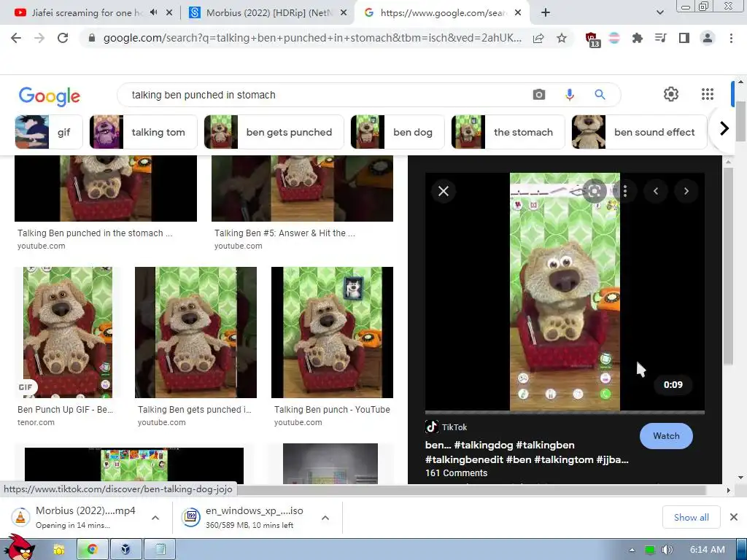Expand options for Morbius (2022) mp4 download
The image size is (747, 560).
[x=155, y=518]
